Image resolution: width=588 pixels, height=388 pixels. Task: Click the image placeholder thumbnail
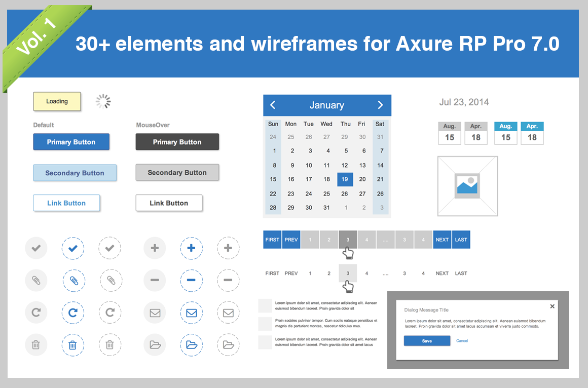[467, 186]
